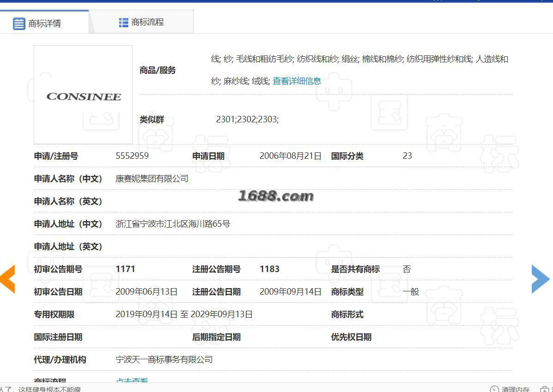Click the 国际注册日期 label
The height and width of the screenshot is (392, 553).
tap(58, 337)
